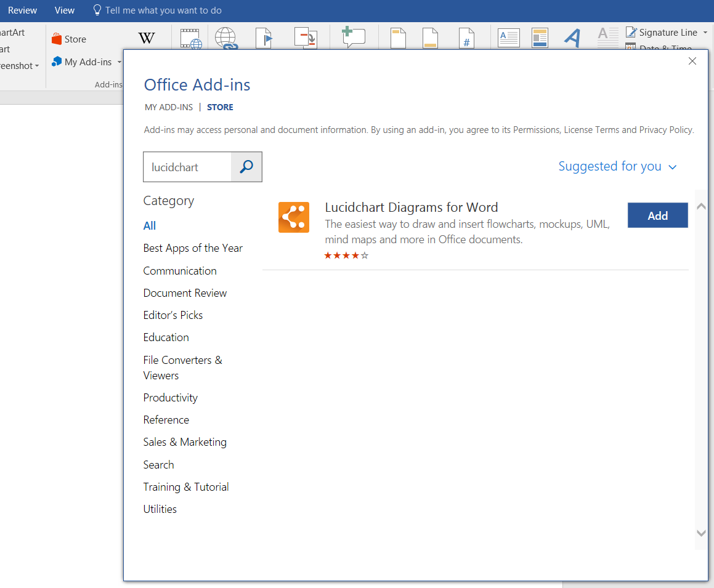The width and height of the screenshot is (714, 588).
Task: Select the All category
Action: 149,226
